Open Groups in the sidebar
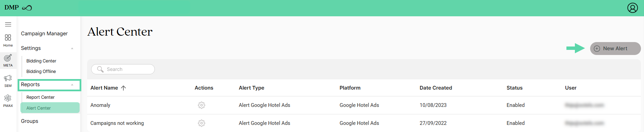 [29, 121]
